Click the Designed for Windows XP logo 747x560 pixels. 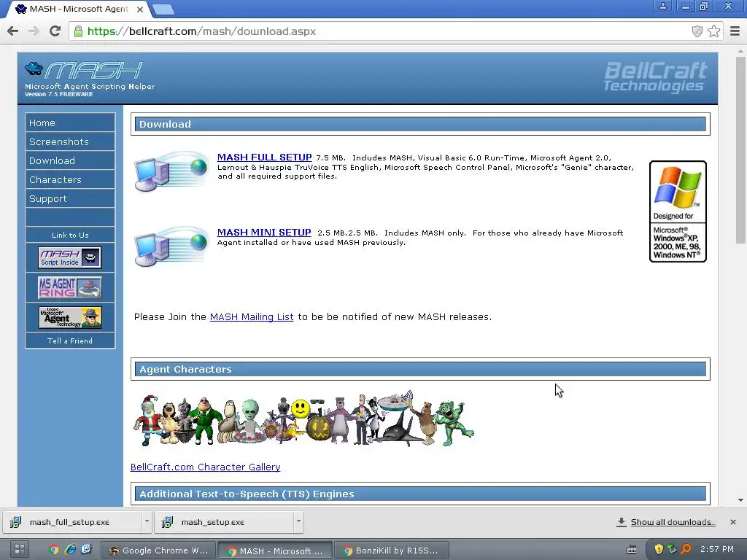coord(678,211)
